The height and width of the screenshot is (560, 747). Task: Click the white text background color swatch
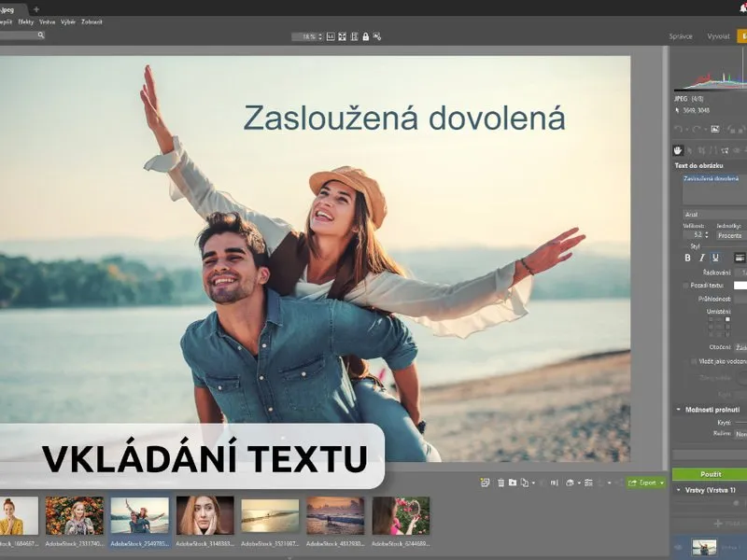[x=740, y=286]
